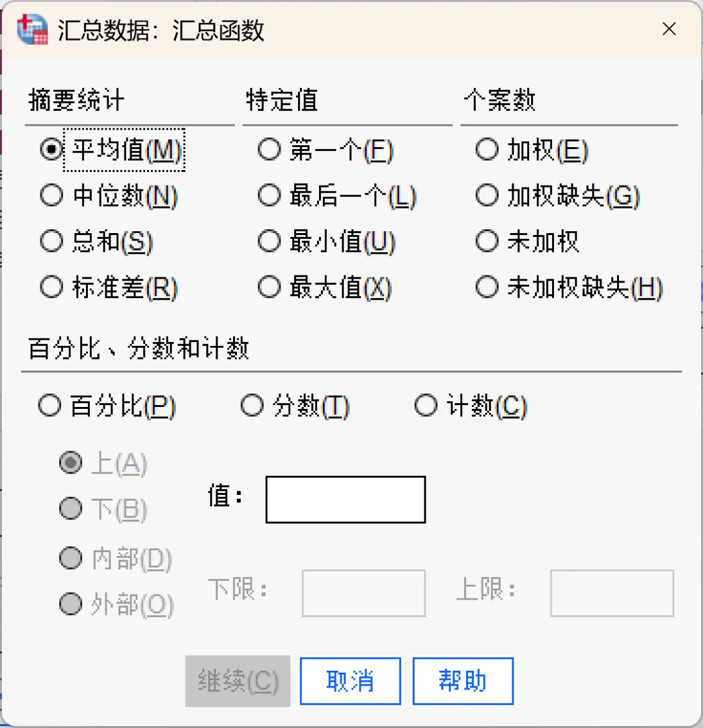Choose the 计数(C) radio button
Viewport: 703px width, 728px height.
(x=426, y=406)
